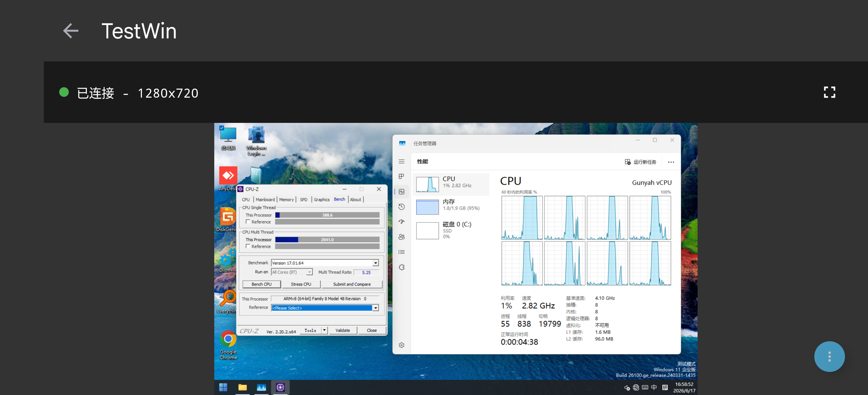Open Task Manager Startup apps icon
This screenshot has height=395, width=868.
[401, 222]
